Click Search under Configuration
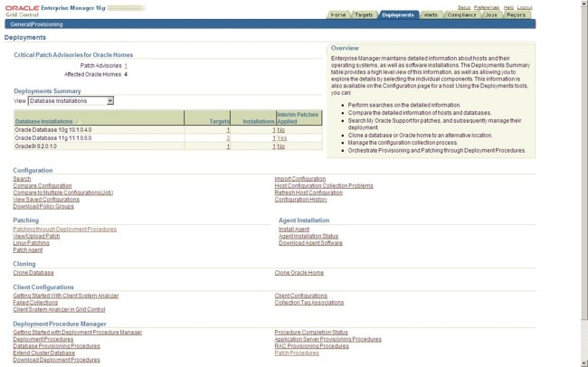 tap(22, 179)
